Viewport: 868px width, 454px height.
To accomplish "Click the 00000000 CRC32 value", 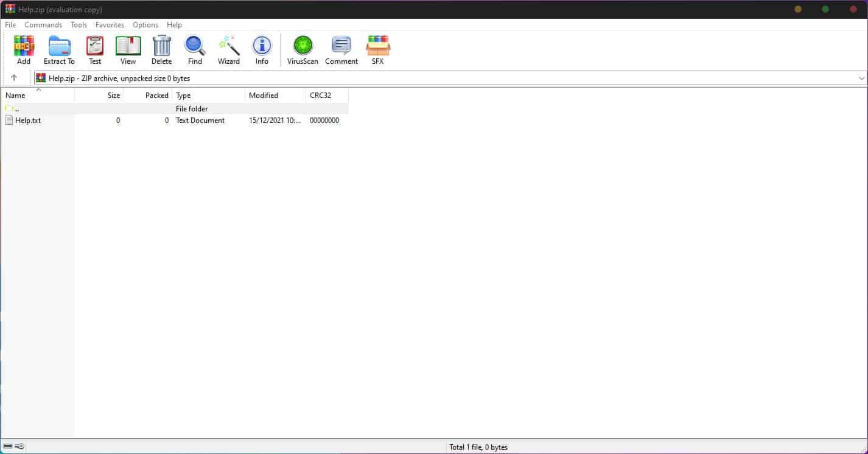I will 324,120.
